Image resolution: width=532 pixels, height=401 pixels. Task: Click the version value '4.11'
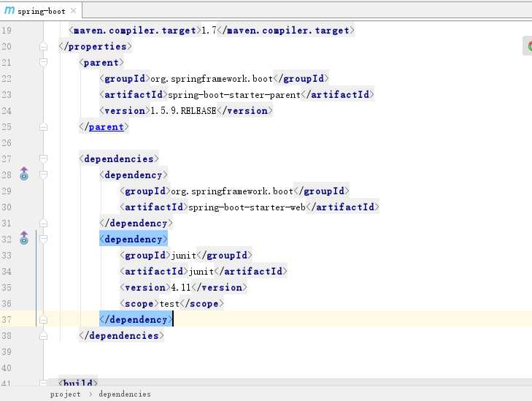[181, 288]
